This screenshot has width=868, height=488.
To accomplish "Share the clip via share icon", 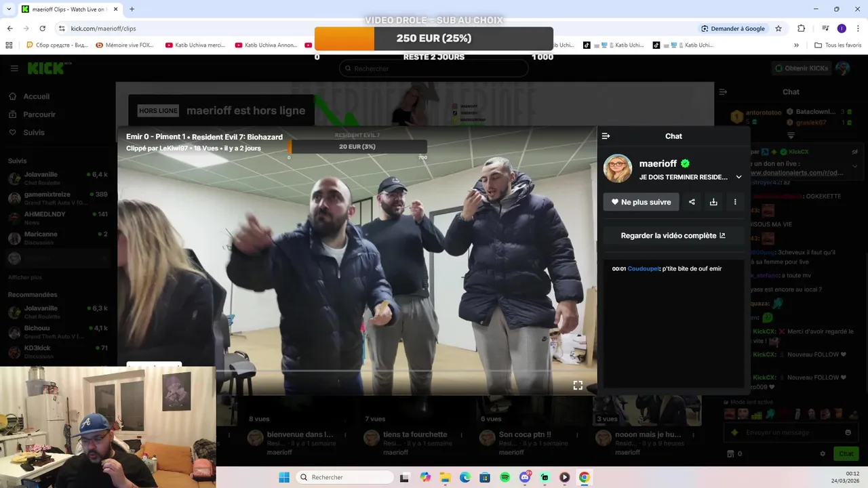I will pos(692,202).
